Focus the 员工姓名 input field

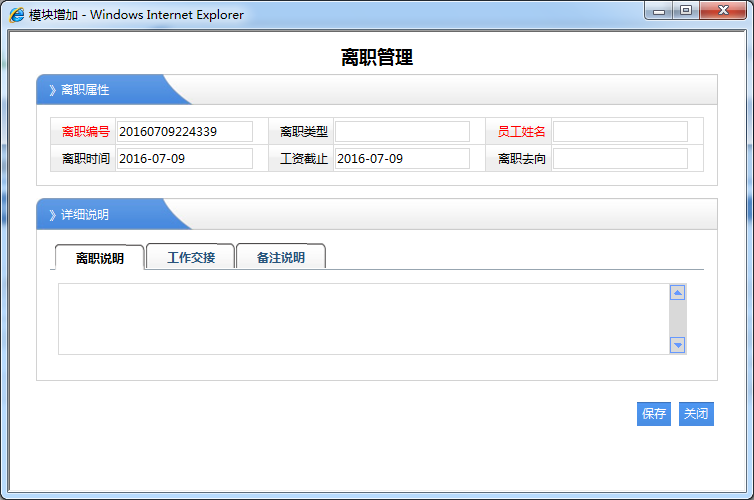(620, 132)
